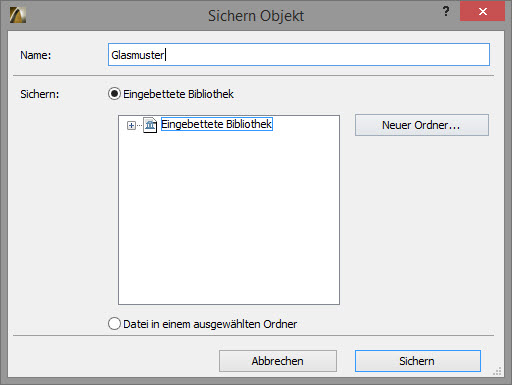Click the Glasmuster text in the Name field
This screenshot has width=512, height=385.
(x=138, y=55)
